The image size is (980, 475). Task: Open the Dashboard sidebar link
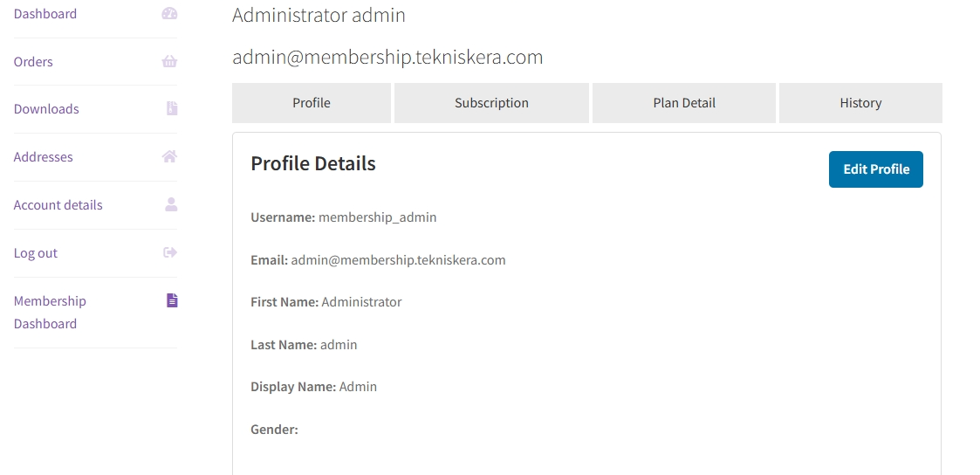tap(45, 14)
